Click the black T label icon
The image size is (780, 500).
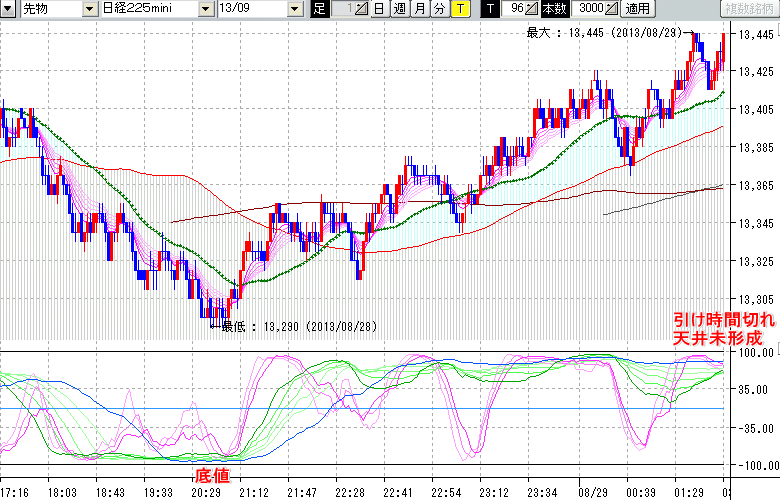(x=489, y=9)
